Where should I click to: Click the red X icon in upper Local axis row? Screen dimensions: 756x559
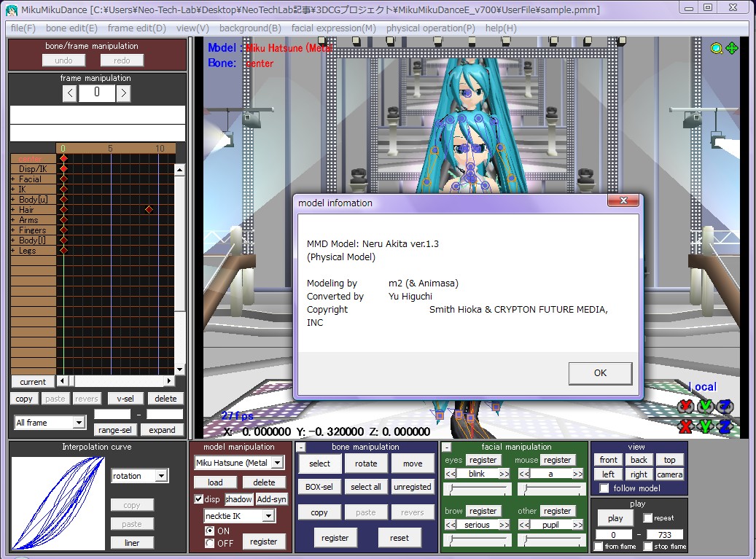(x=685, y=407)
